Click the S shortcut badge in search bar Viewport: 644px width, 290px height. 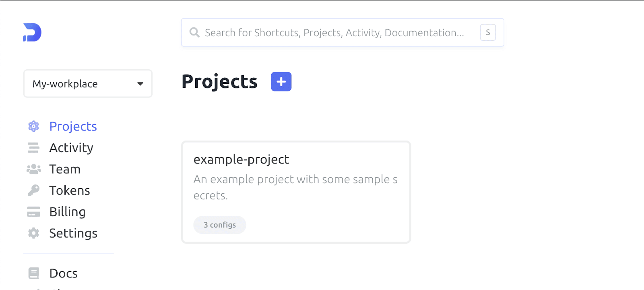488,33
